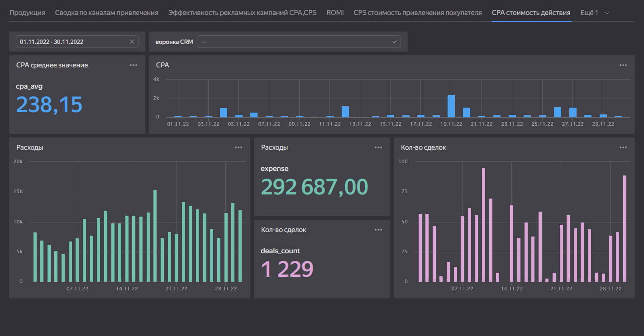Open Сводка по каналам привлечения tab
644x336 pixels.
[106, 13]
